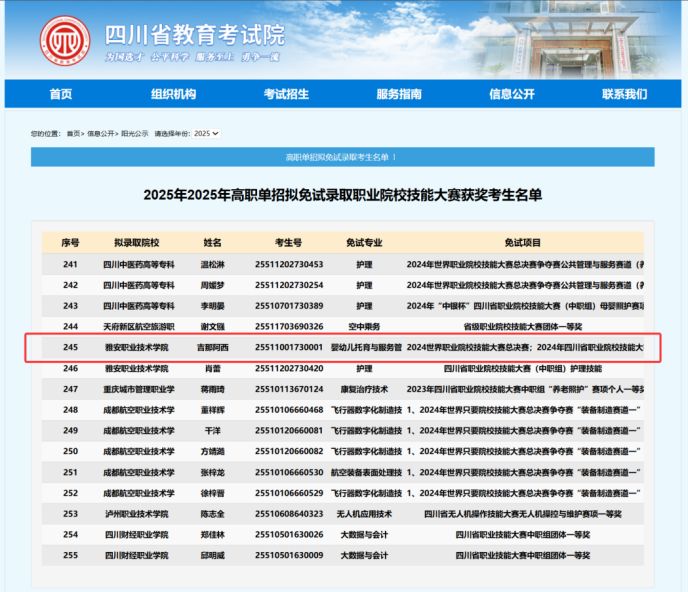Click exam number 25510106660468
The image size is (688, 592).
(289, 409)
